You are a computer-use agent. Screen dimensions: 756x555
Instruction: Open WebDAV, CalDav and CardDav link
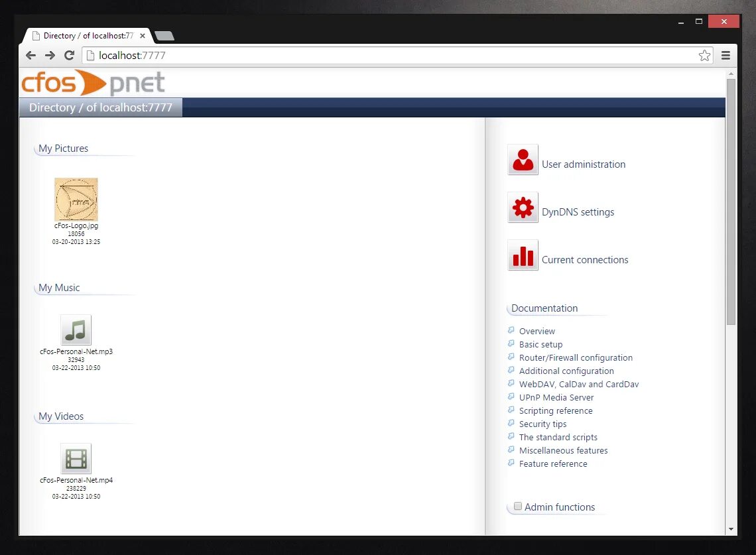pos(578,385)
